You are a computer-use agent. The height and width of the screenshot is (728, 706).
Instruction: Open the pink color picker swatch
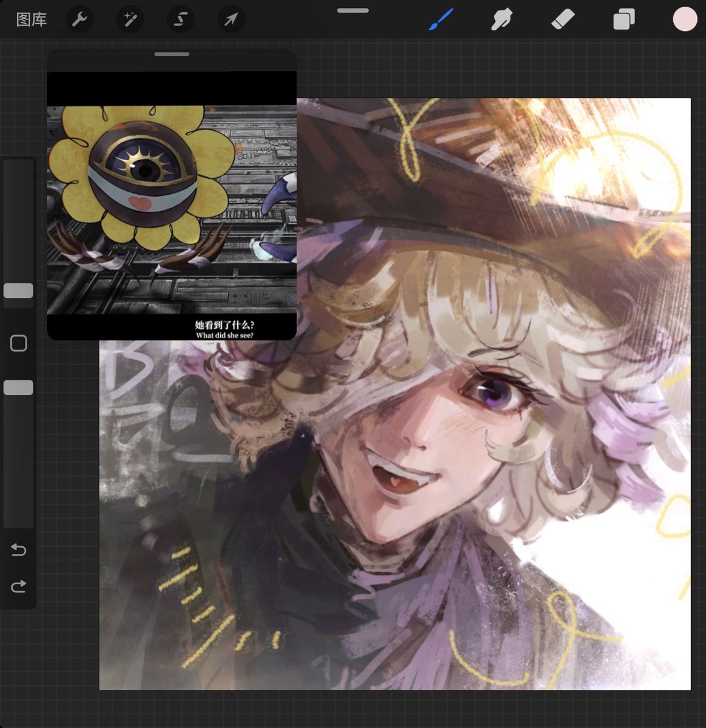685,19
